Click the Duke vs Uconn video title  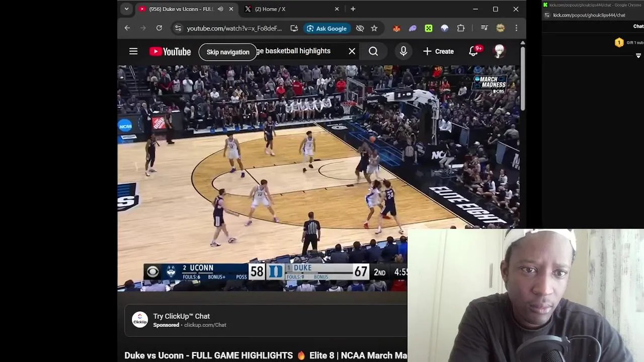(x=266, y=355)
